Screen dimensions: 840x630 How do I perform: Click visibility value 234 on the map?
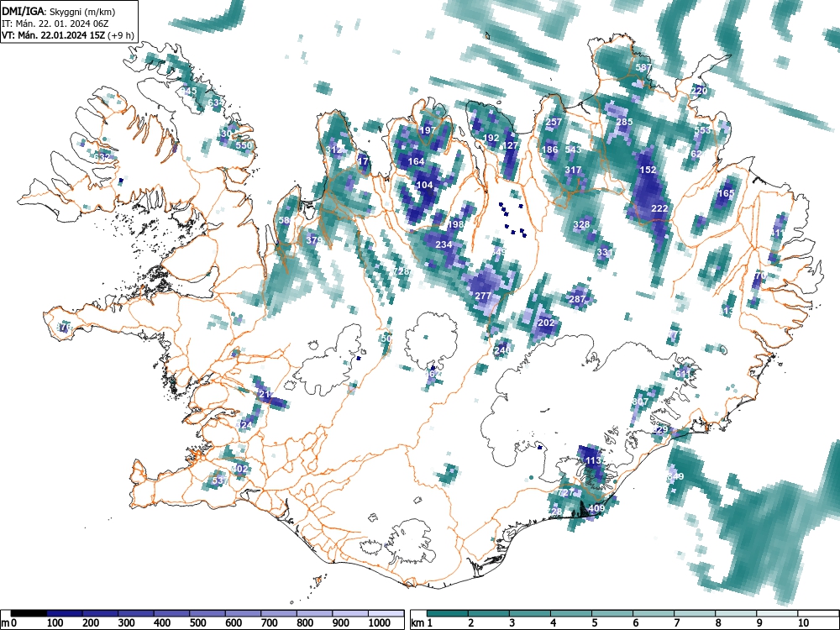tap(444, 244)
